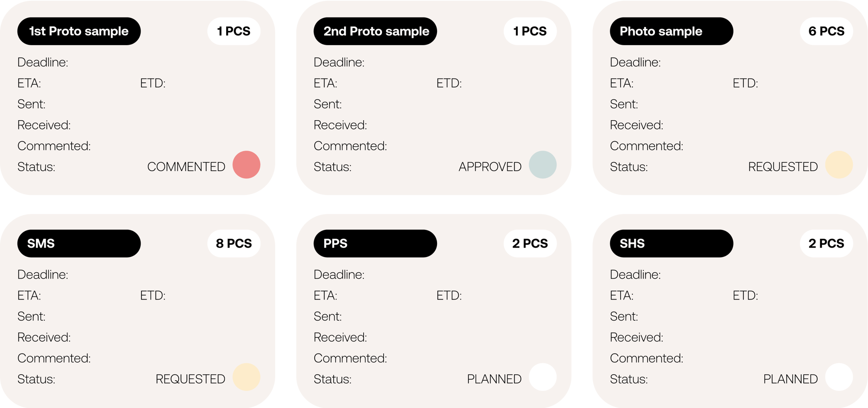The image size is (868, 408).
Task: Click the 8 PCS quantity badge
Action: tap(234, 243)
